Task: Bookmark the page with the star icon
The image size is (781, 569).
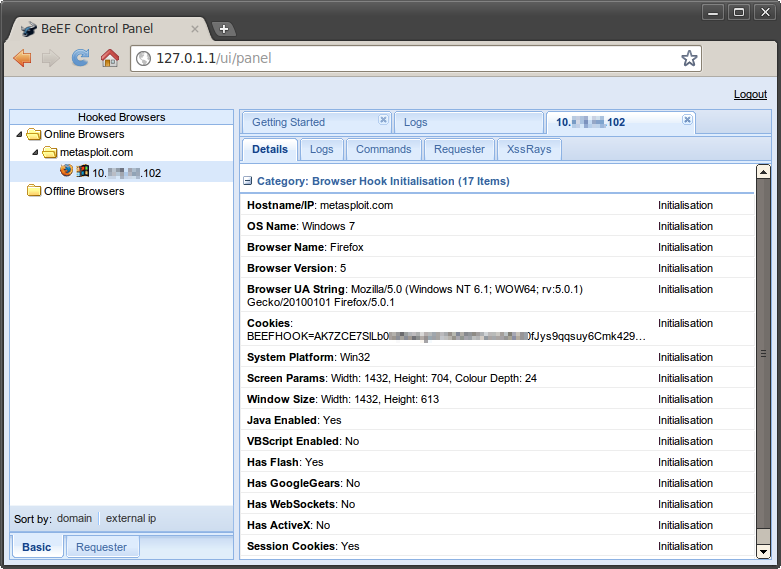Action: pyautogui.click(x=689, y=58)
